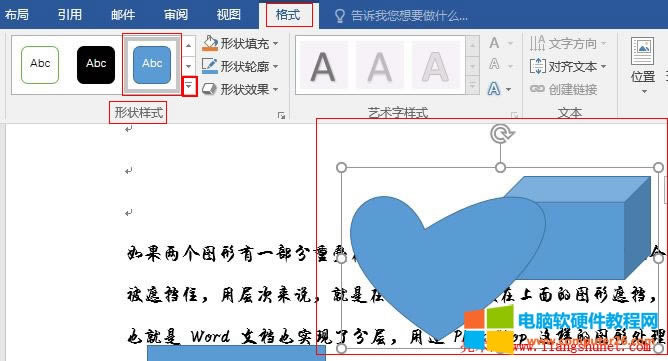
Task: Click the top-left resize handle of the selection
Action: pos(341,168)
